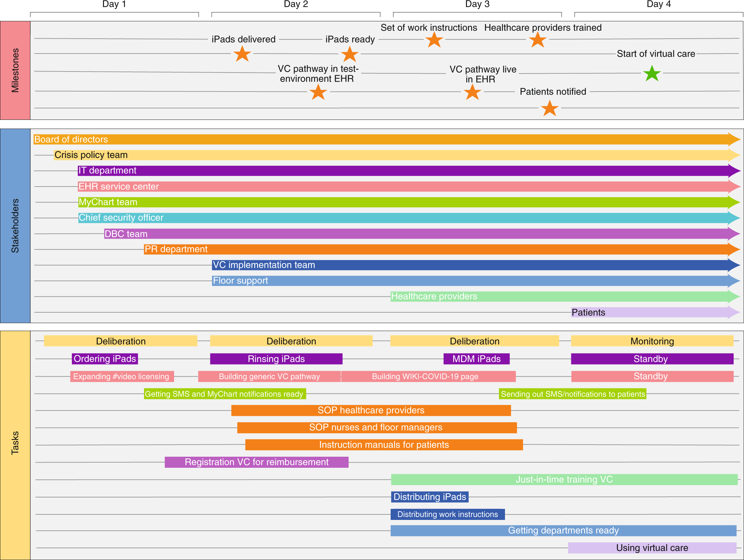This screenshot has height=560, width=744.
Task: Select the VC pathway test-environment EHR star
Action: point(318,92)
